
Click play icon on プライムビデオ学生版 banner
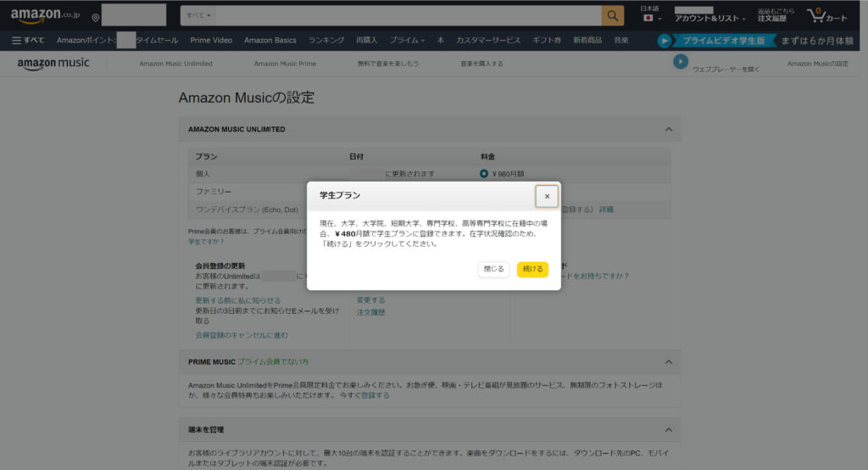pyautogui.click(x=665, y=40)
